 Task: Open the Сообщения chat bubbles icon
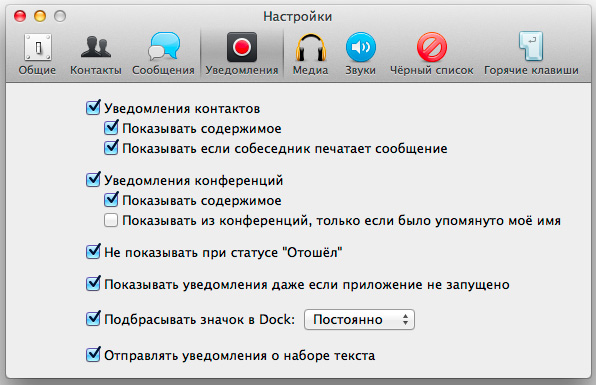tap(163, 47)
